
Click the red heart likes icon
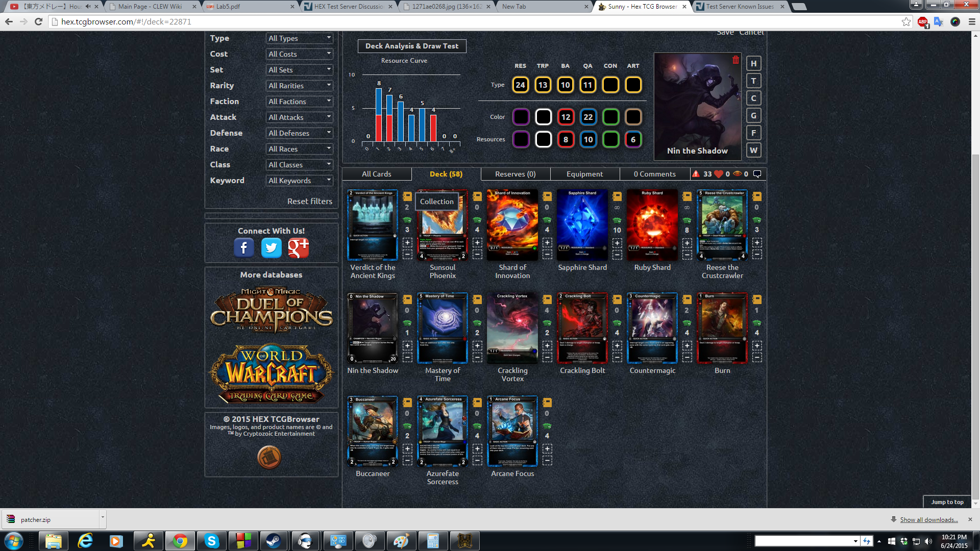pyautogui.click(x=719, y=174)
